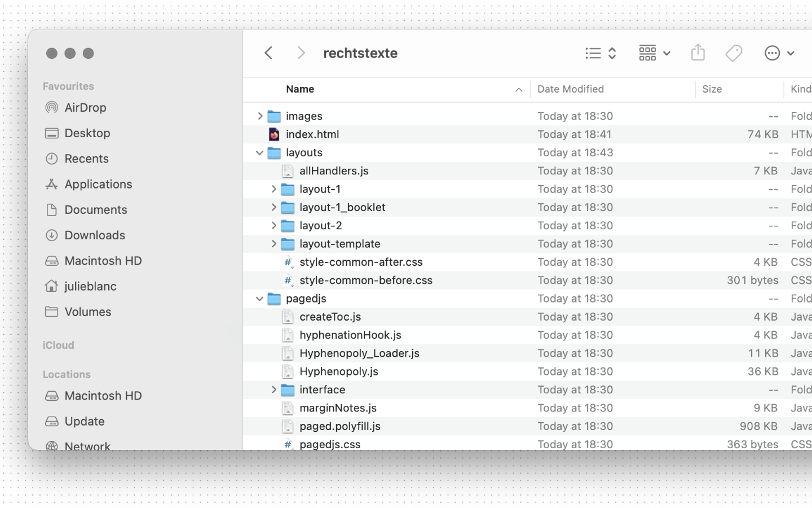This screenshot has width=812, height=508.
Task: Sort by the Name column header
Action: click(x=300, y=89)
